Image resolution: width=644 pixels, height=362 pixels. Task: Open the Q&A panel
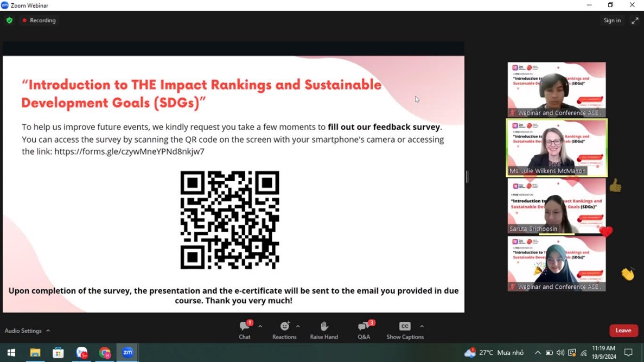[x=364, y=331]
